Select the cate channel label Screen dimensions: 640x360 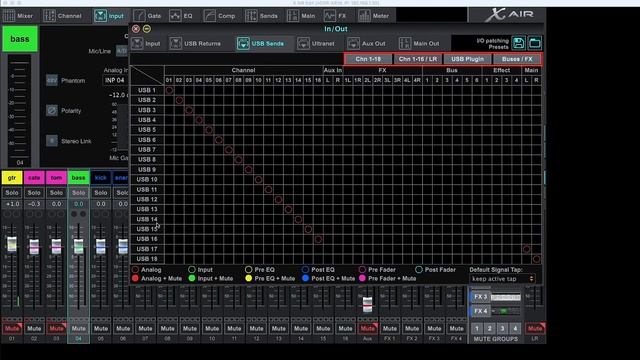[x=34, y=178]
